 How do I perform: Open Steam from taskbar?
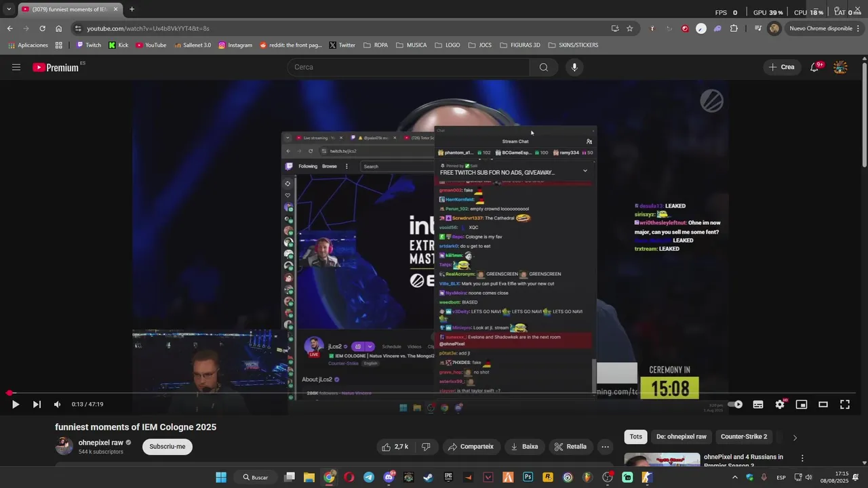(x=428, y=477)
